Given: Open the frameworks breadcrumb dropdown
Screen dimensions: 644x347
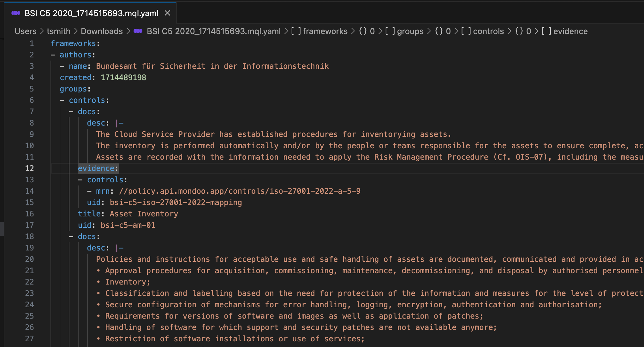Looking at the screenshot, I should [x=325, y=31].
